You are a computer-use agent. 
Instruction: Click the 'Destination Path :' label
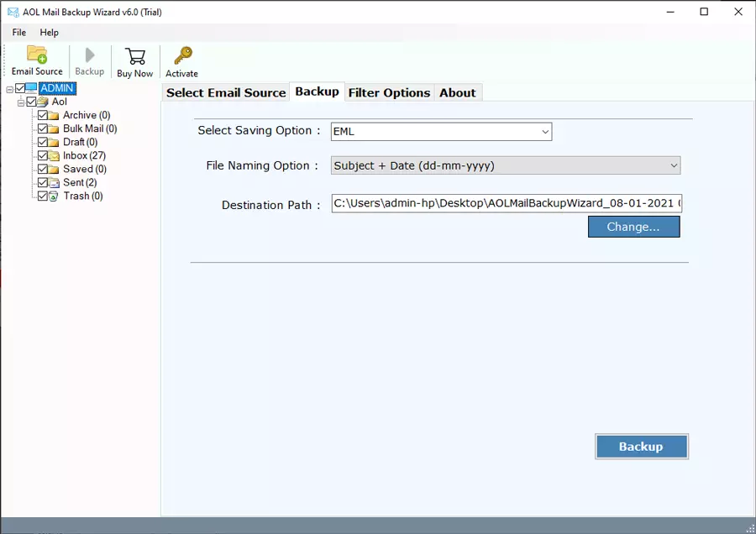(271, 206)
